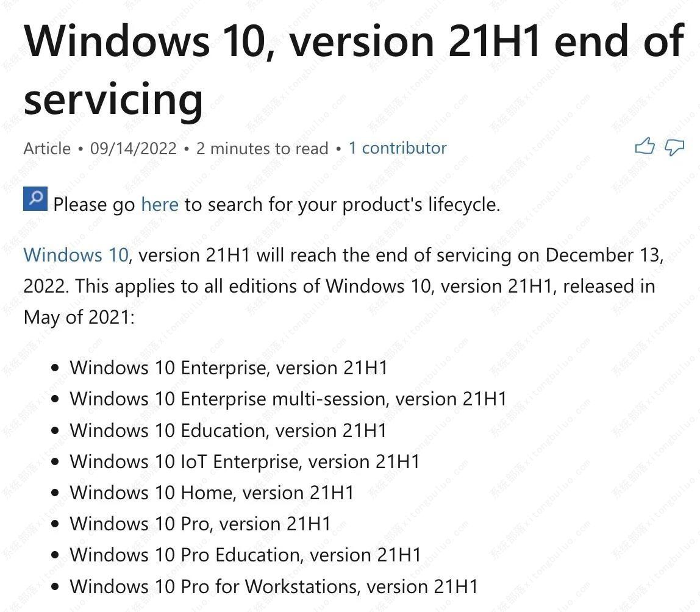The height and width of the screenshot is (612, 700).
Task: Select the "09/14/2022" date text
Action: point(134,148)
